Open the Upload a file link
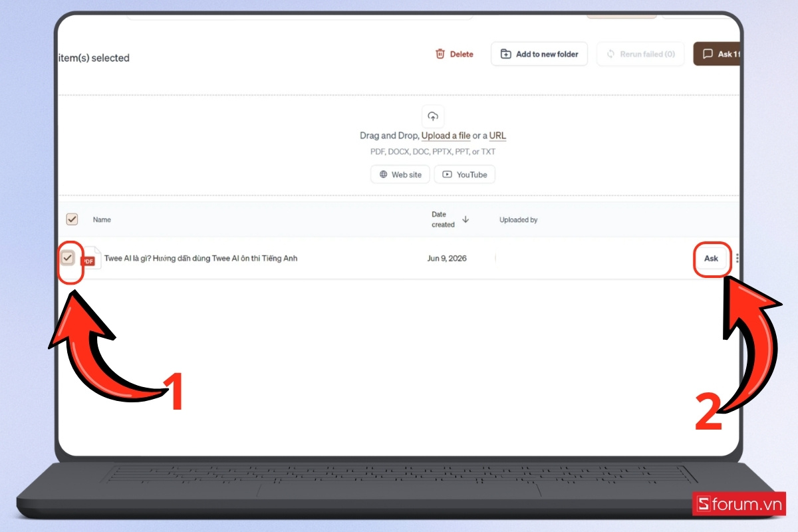The height and width of the screenshot is (532, 798). [x=446, y=136]
